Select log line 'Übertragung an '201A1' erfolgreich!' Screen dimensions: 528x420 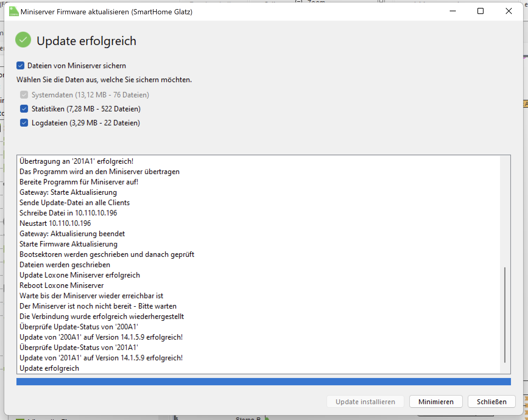[76, 161]
